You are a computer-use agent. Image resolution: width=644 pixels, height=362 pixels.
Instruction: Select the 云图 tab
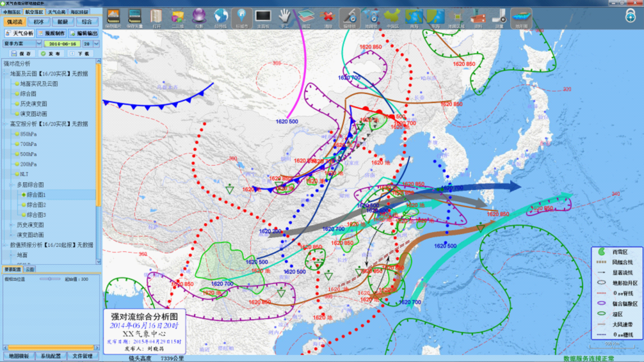point(30,269)
